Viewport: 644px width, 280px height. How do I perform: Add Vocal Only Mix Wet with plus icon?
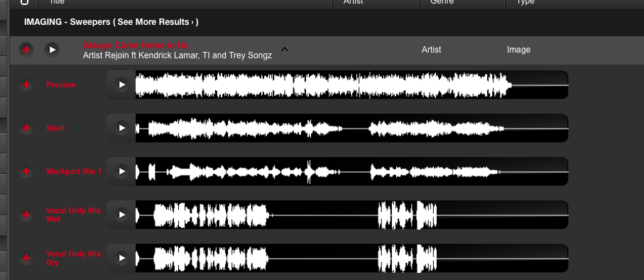26,215
